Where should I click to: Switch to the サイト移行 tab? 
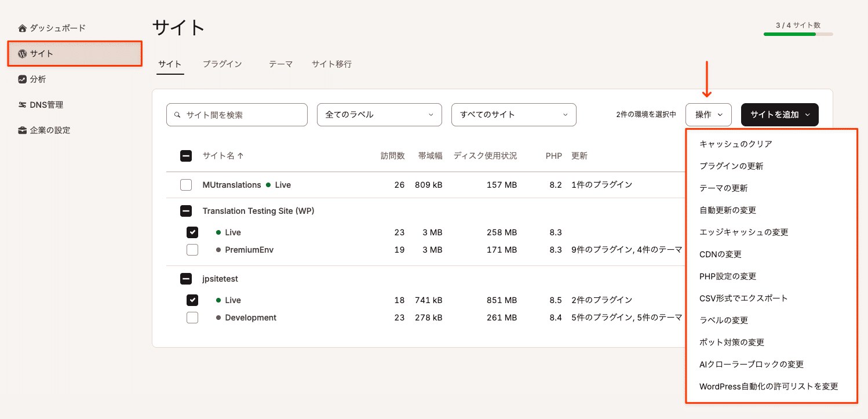click(x=331, y=64)
